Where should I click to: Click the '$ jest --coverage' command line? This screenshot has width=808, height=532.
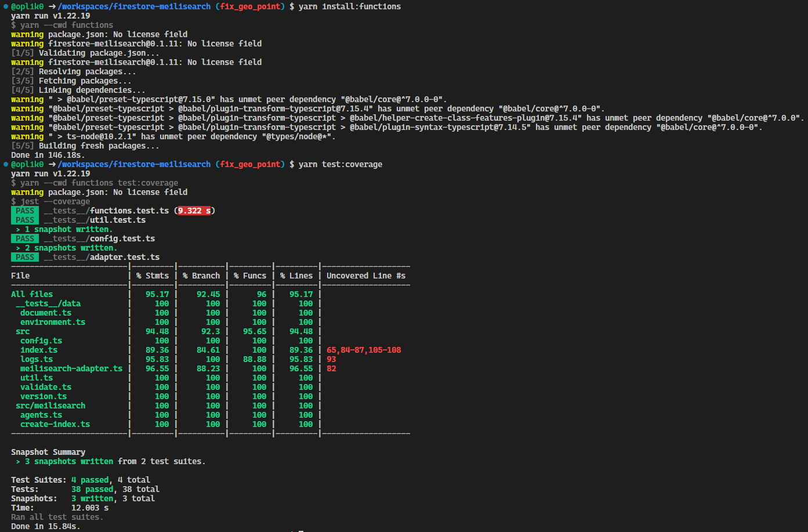pos(50,201)
